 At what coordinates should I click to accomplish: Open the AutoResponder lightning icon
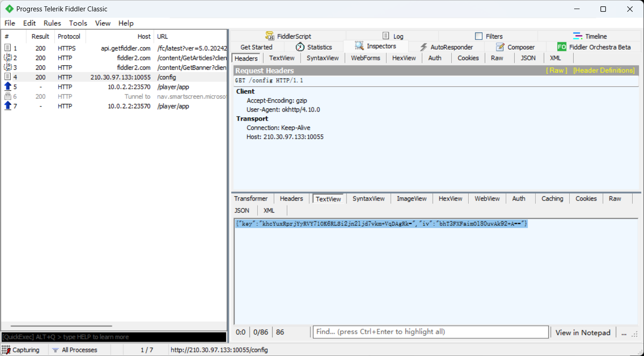click(x=424, y=47)
